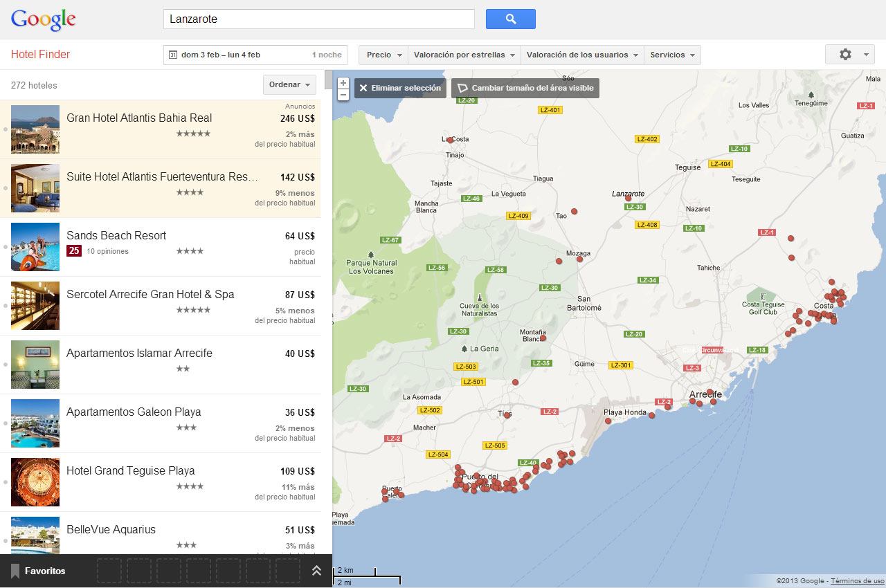Click the Gran Hotel Atlantis photo thumbnail
Image resolution: width=886 pixels, height=588 pixels.
click(x=35, y=129)
